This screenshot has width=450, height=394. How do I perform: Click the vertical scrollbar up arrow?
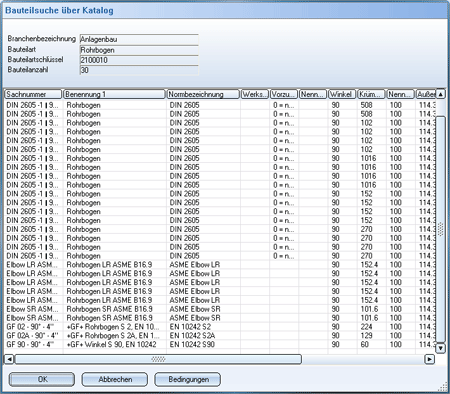(440, 94)
